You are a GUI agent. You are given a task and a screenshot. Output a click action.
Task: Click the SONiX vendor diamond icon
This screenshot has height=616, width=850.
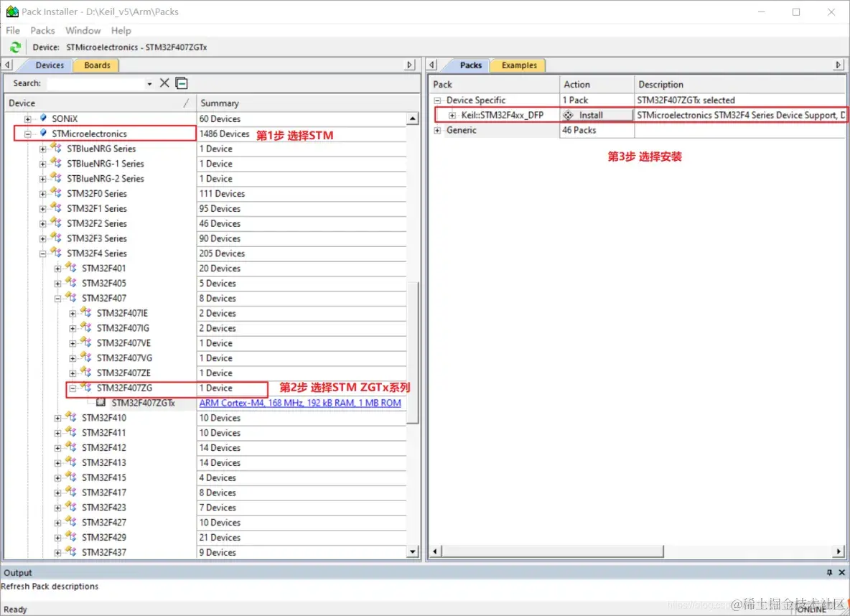[x=43, y=118]
